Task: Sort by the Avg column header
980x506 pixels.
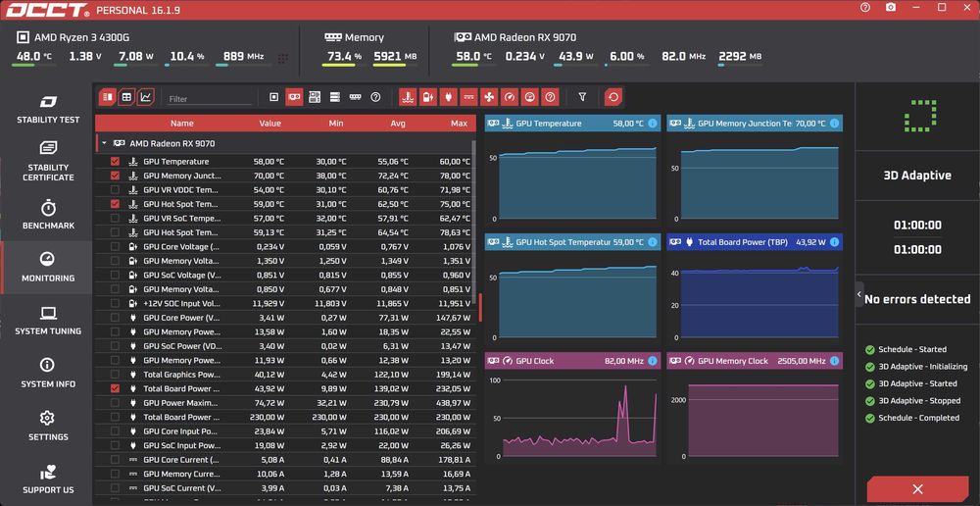Action: [x=398, y=124]
